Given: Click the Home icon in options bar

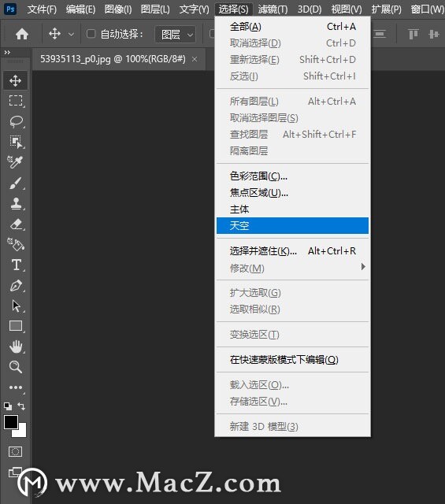Looking at the screenshot, I should pos(22,34).
